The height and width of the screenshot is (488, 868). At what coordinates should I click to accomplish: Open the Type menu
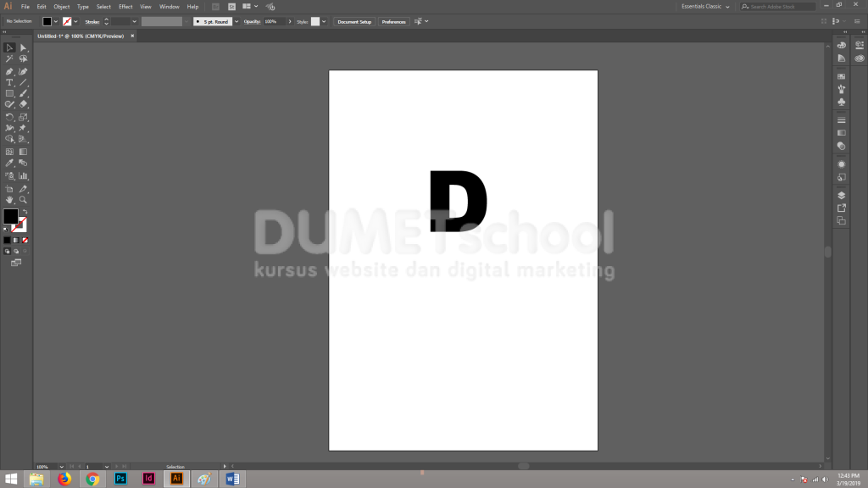[83, 7]
